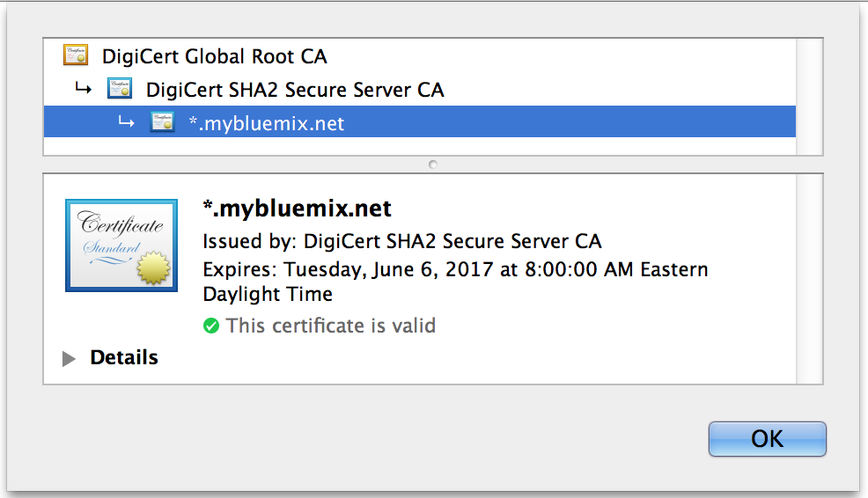868x498 pixels.
Task: Click the *.mybluemix.net certificate icon in tree
Action: (163, 121)
